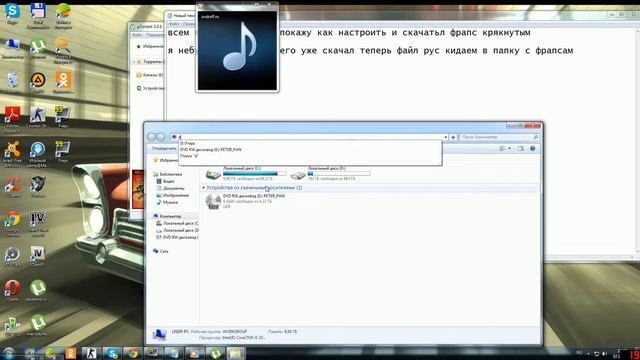Open the Файл menu in the uTorrent window
This screenshot has width=640, height=360.
click(x=137, y=35)
